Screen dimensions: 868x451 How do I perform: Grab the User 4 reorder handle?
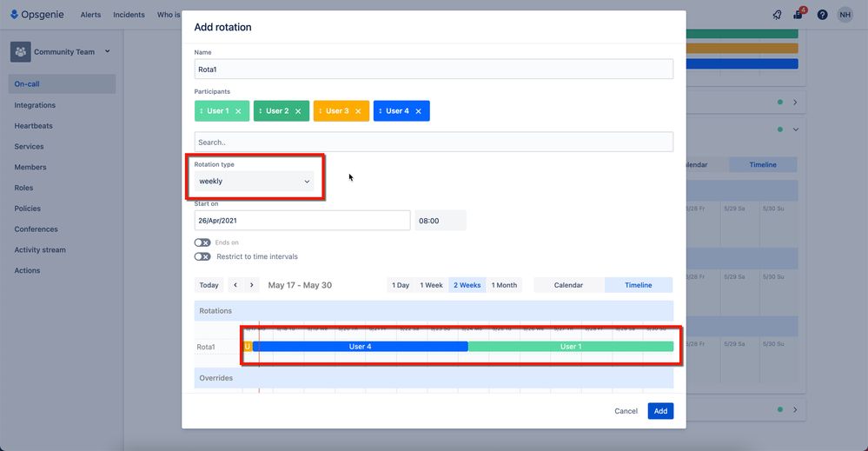380,111
